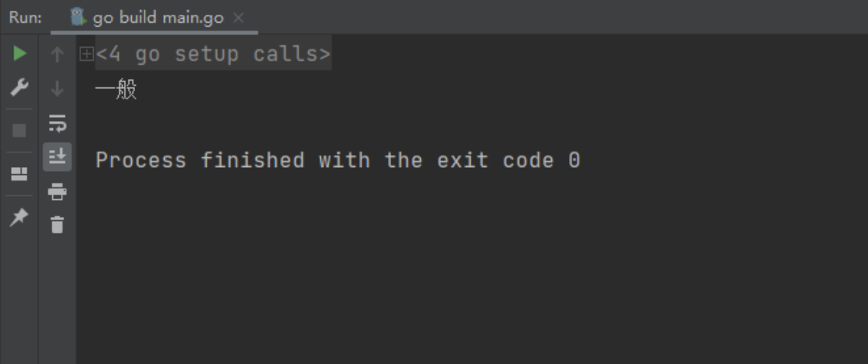
Task: Click the Restore Layout icon
Action: [20, 174]
